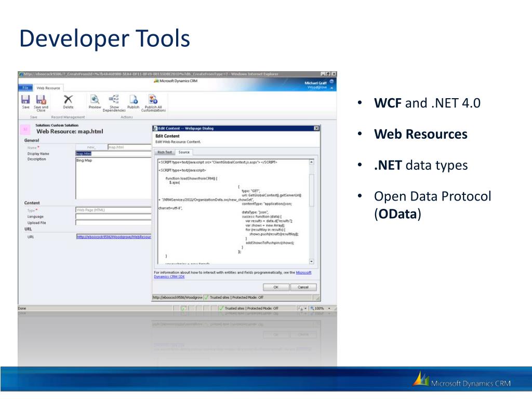Click the 'Done' status bar text
This screenshot has height=399, width=532.
tap(22, 309)
